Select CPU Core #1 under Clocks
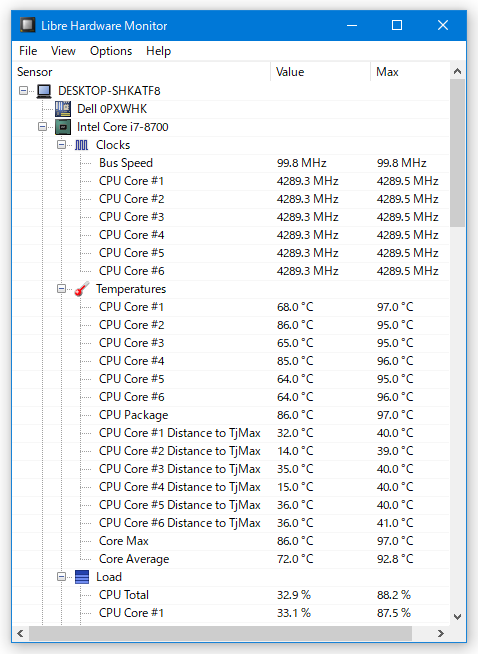 [231, 181]
